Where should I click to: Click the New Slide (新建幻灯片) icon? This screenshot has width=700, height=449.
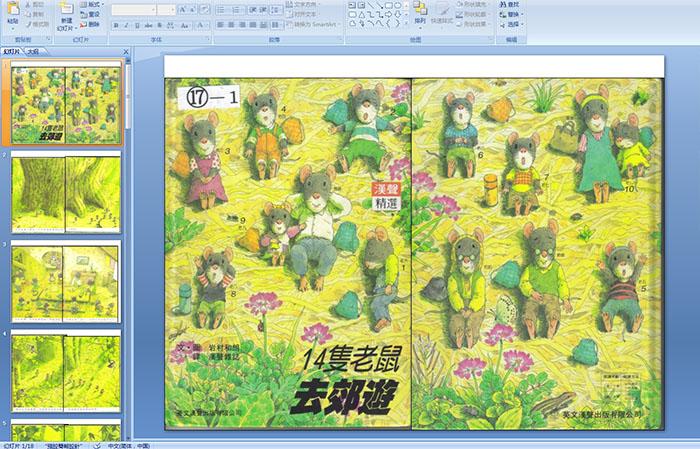click(67, 9)
